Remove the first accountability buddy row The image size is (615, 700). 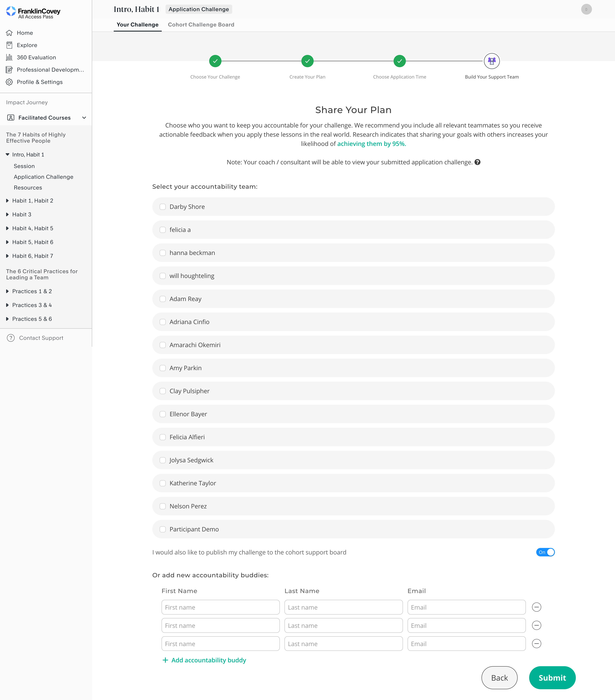pos(536,607)
